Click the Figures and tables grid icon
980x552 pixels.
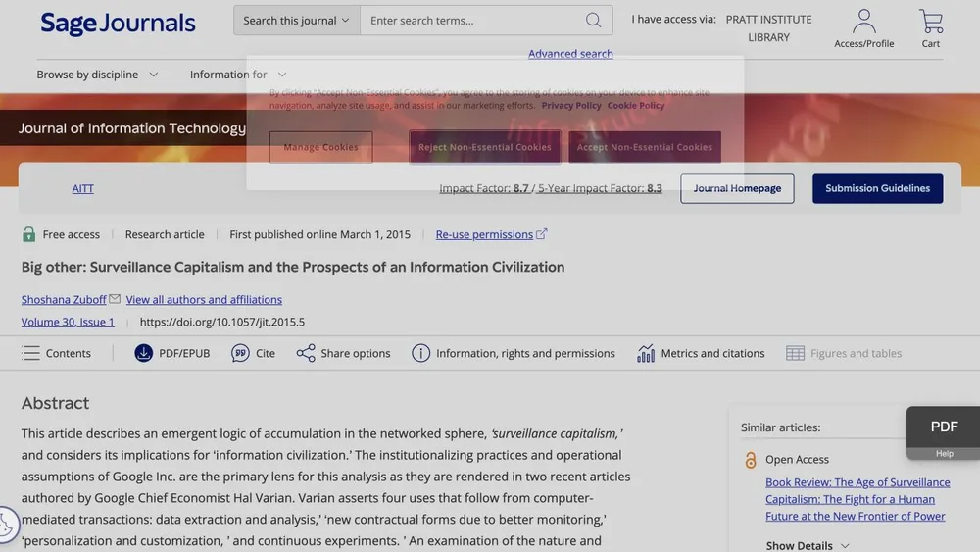(x=795, y=353)
